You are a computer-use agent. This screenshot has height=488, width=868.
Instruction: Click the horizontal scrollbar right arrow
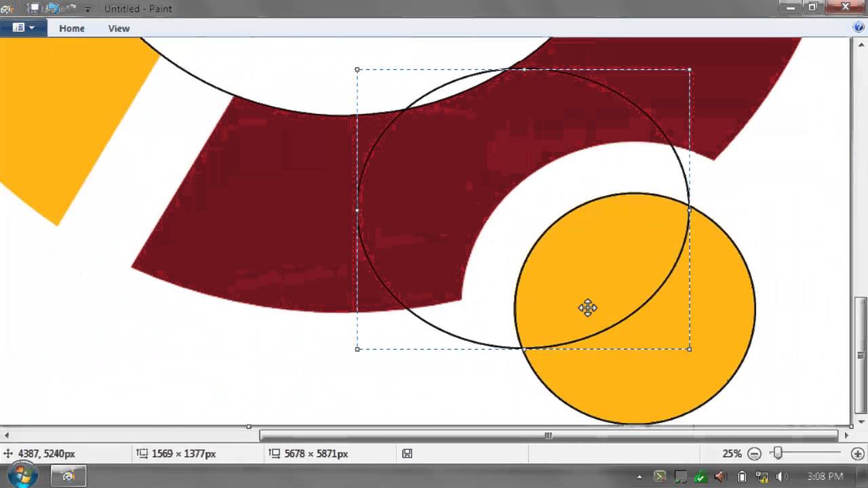846,436
